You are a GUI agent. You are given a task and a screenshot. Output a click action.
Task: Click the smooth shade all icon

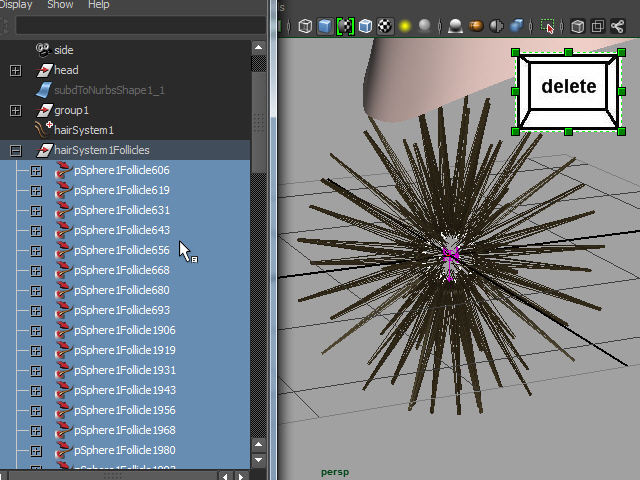tap(325, 26)
